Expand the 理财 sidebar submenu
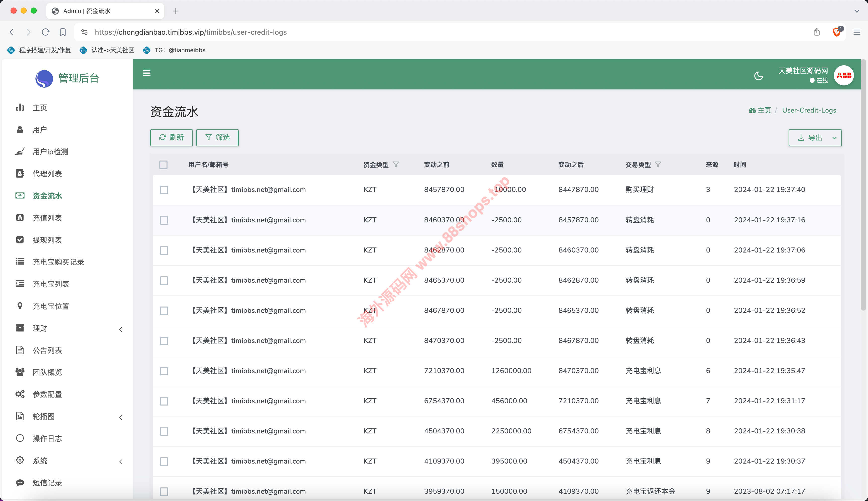 click(121, 329)
